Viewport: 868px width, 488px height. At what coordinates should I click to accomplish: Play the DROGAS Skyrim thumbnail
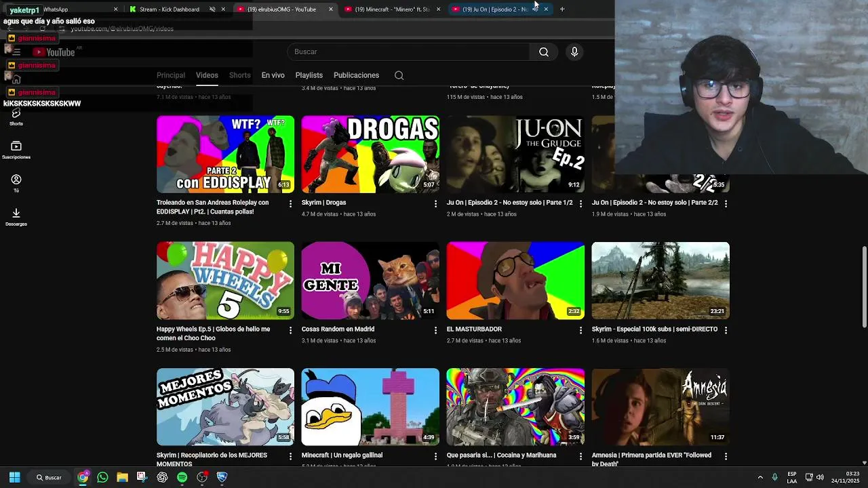coord(370,154)
